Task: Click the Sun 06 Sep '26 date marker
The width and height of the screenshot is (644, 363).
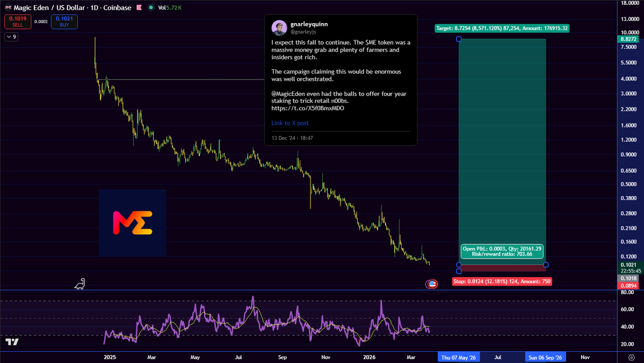Action: 545,357
